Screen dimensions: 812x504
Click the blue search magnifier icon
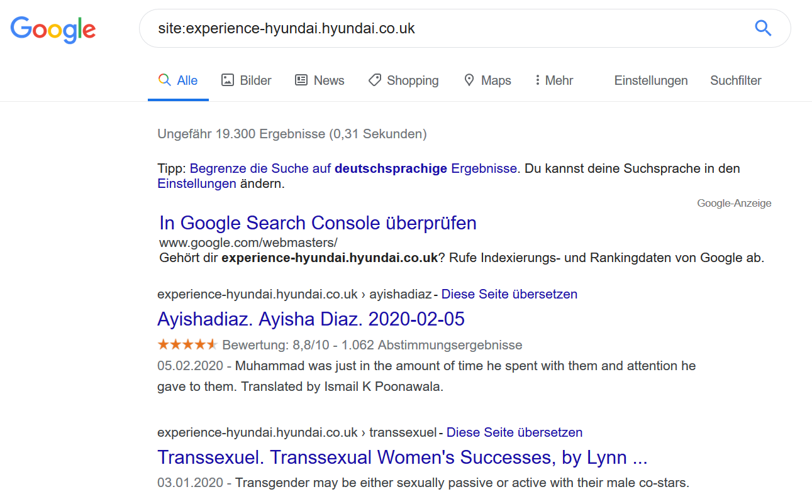click(x=763, y=28)
